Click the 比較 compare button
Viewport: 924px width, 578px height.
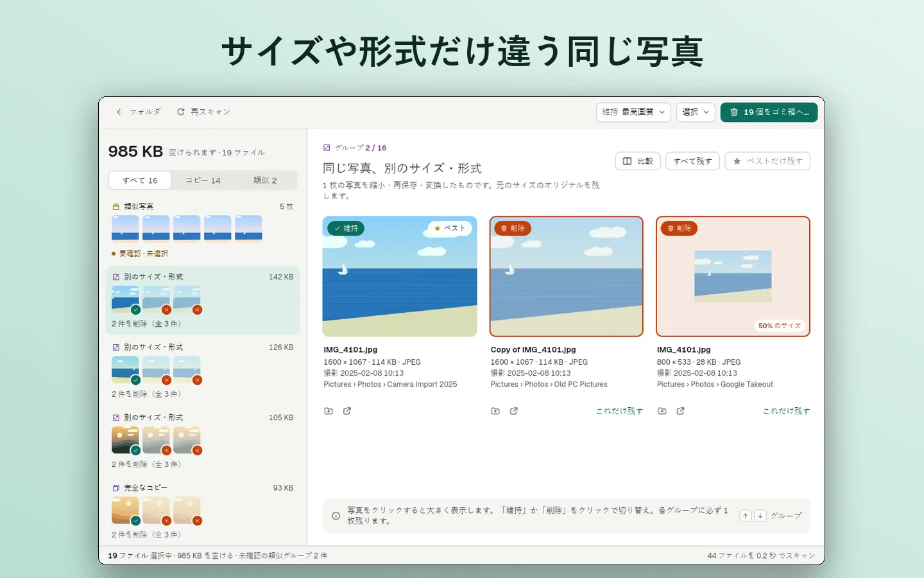638,161
